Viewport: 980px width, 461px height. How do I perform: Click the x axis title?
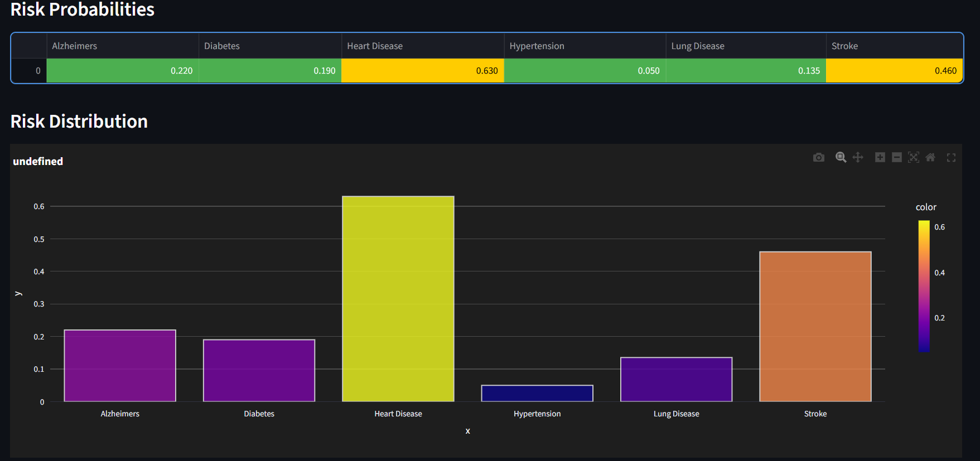467,431
